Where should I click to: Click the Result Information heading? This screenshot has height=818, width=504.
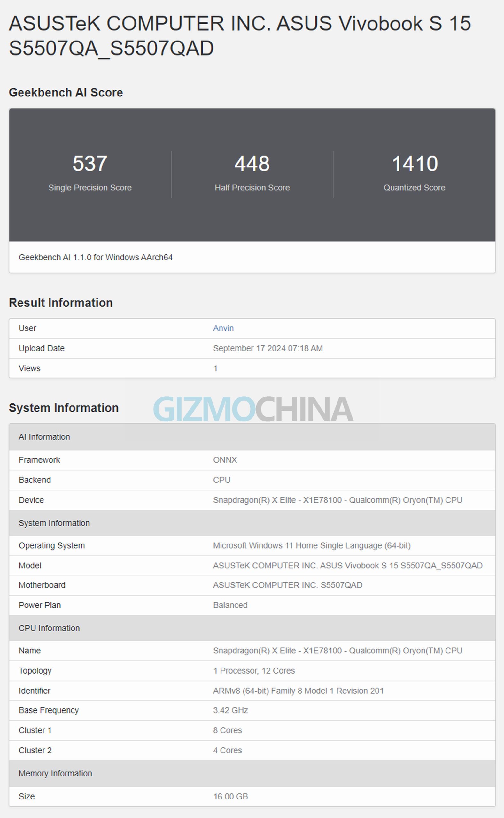click(61, 303)
